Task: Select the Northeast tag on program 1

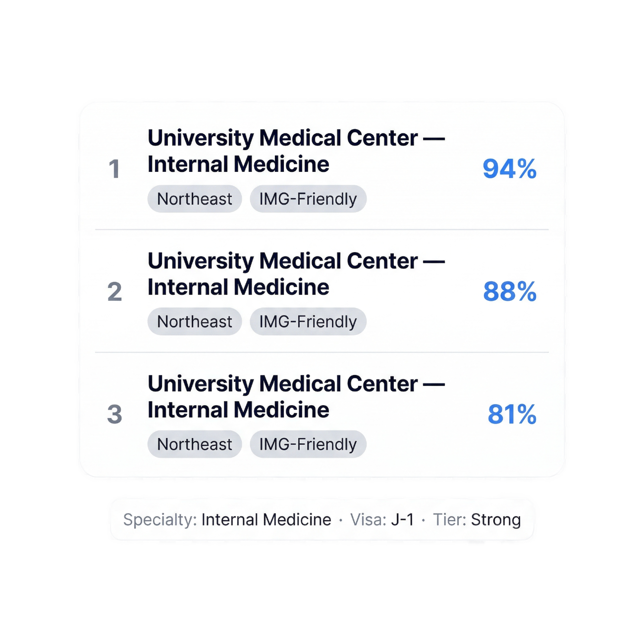Action: (x=195, y=199)
